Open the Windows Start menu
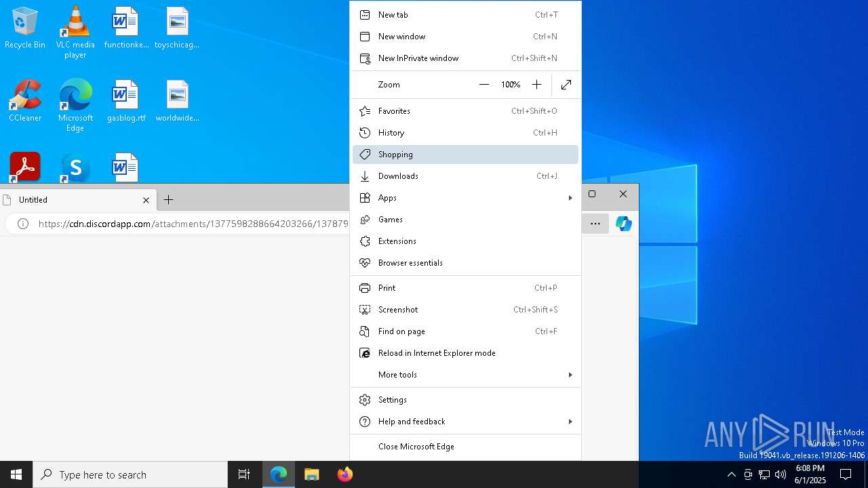 (16, 474)
